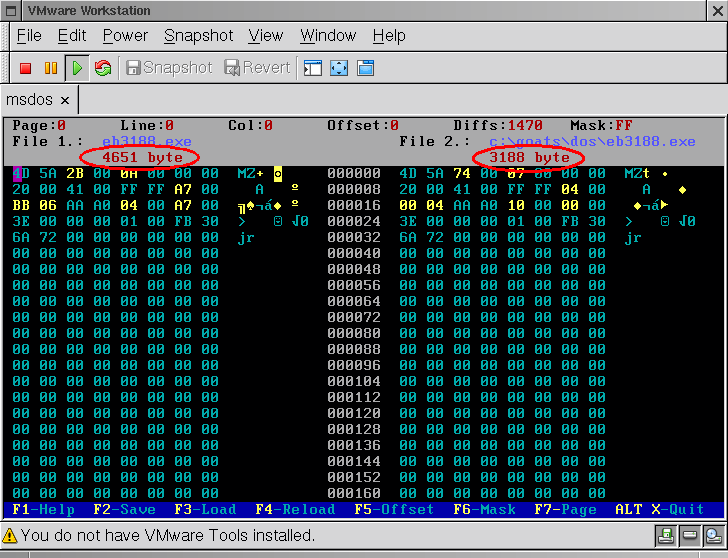728x558 pixels.
Task: Close the msdos tab
Action: pyautogui.click(x=65, y=100)
